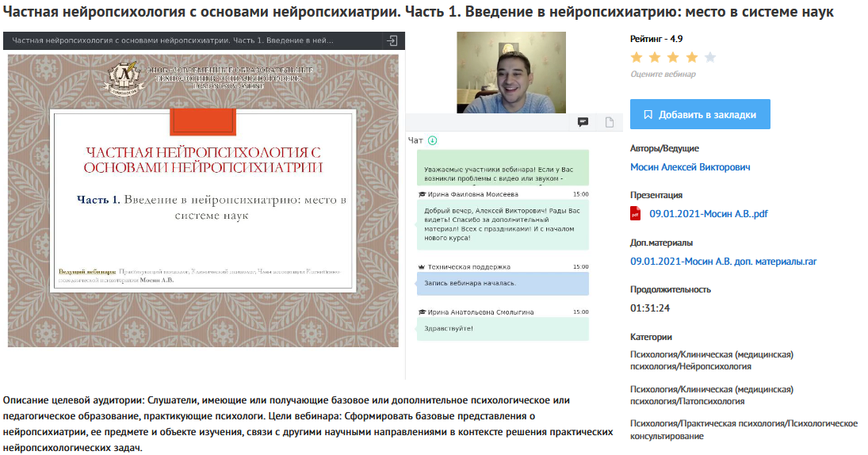Click the green down-arrow icon beside Чат

tap(432, 140)
